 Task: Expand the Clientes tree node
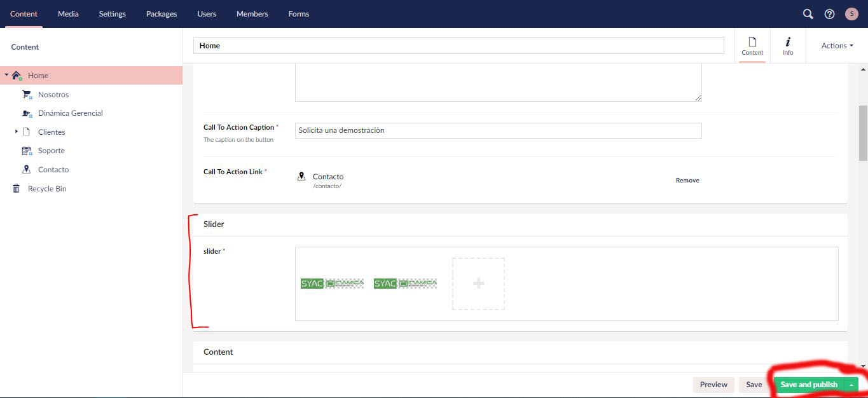(x=16, y=132)
